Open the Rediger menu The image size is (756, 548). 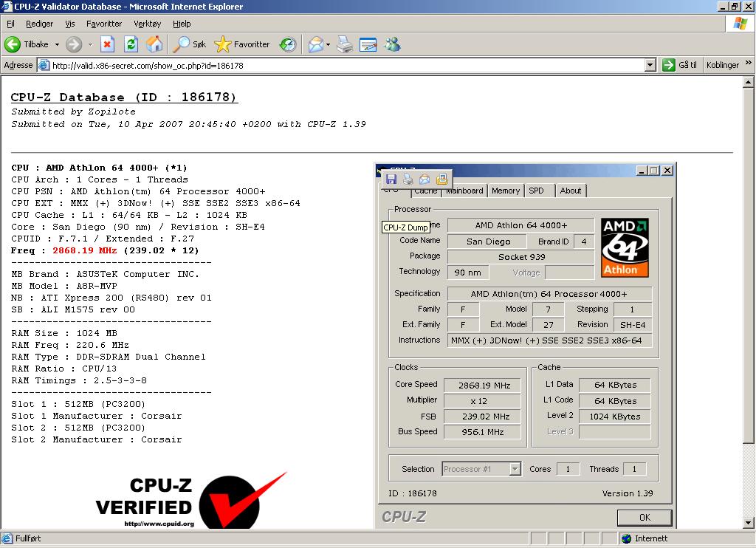[x=40, y=24]
